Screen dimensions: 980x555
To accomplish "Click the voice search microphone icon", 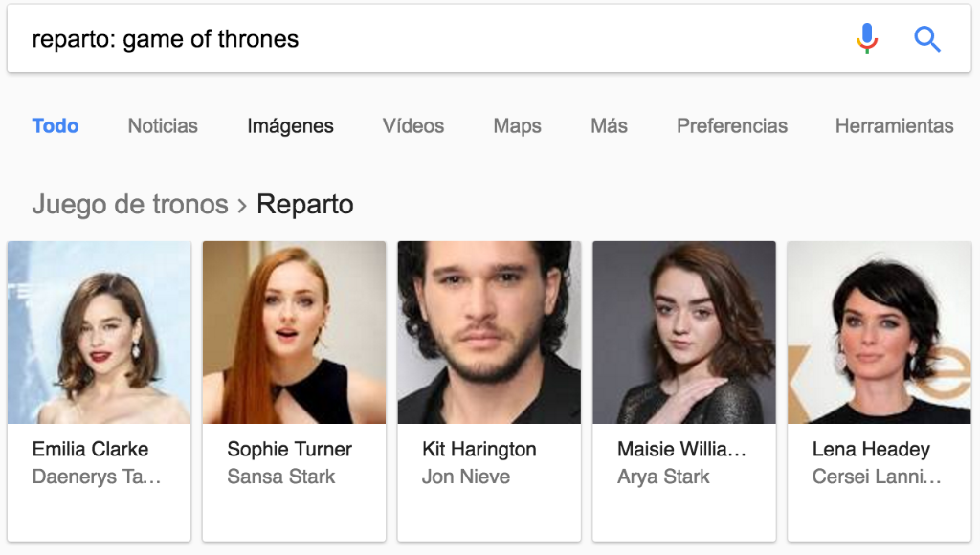I will point(867,38).
